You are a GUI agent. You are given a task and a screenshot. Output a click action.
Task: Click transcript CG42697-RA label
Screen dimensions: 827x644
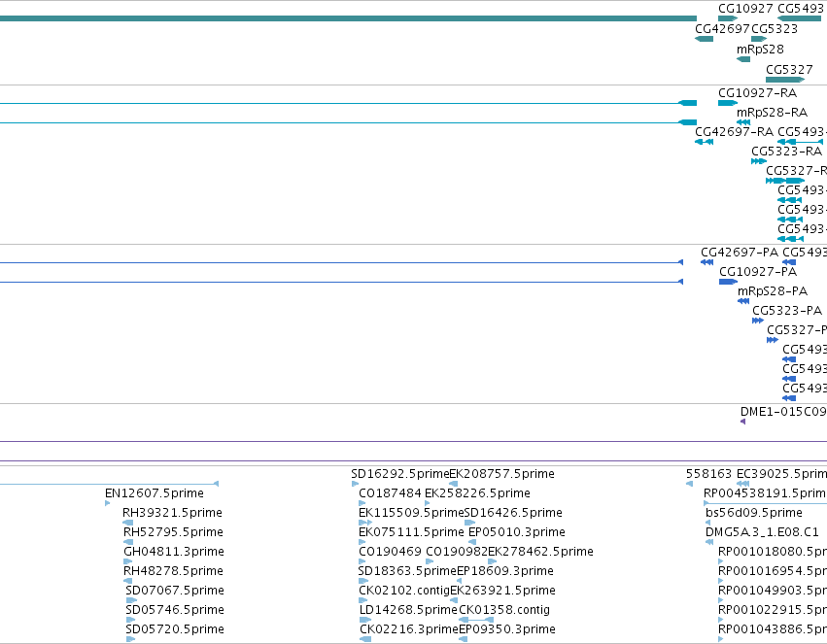[734, 132]
